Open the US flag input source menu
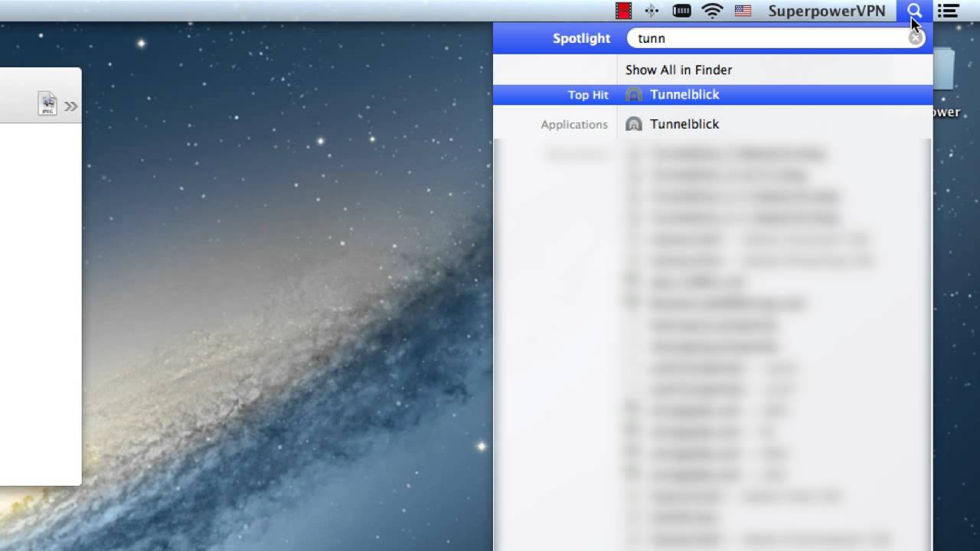Viewport: 980px width, 551px height. click(x=743, y=11)
